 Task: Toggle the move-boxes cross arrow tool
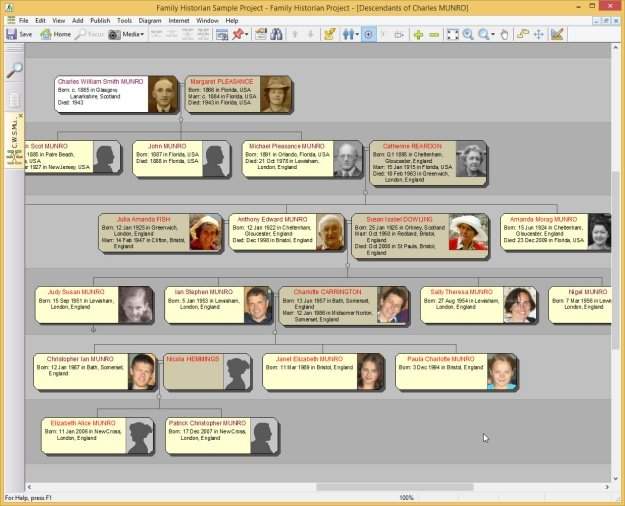click(539, 34)
